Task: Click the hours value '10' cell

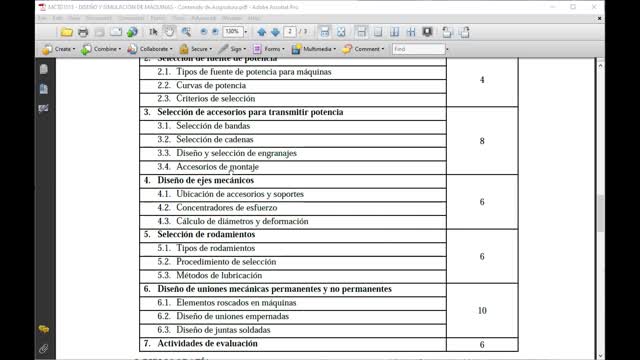Action: tap(482, 311)
